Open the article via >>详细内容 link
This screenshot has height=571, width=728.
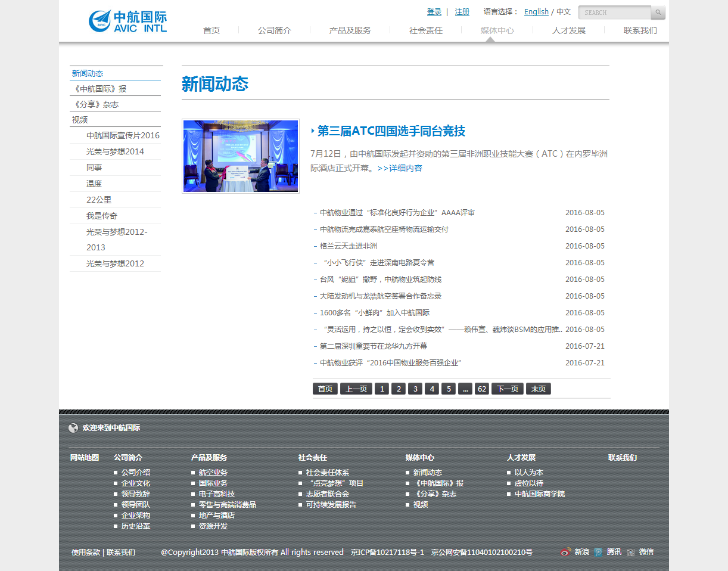pos(400,168)
